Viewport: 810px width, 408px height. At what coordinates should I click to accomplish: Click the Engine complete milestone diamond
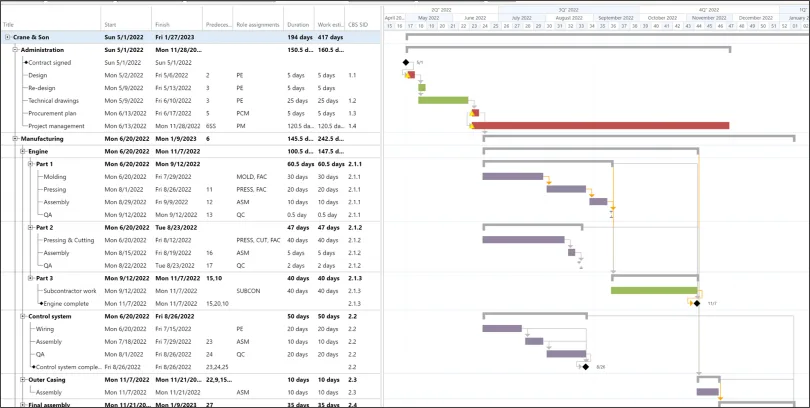click(x=697, y=303)
